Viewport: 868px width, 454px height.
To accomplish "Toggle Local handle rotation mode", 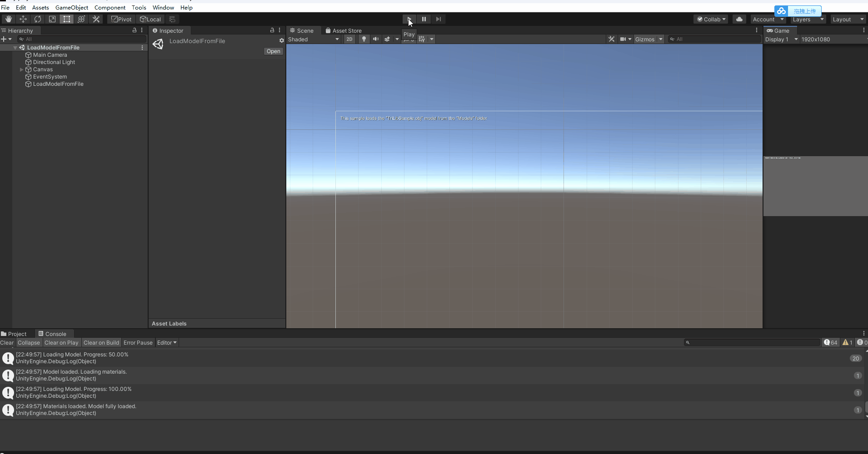I will [150, 19].
